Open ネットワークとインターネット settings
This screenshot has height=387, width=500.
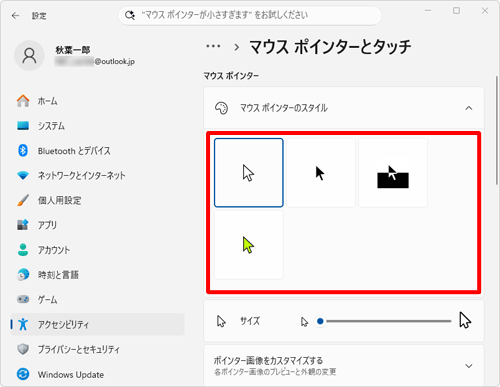point(97,175)
